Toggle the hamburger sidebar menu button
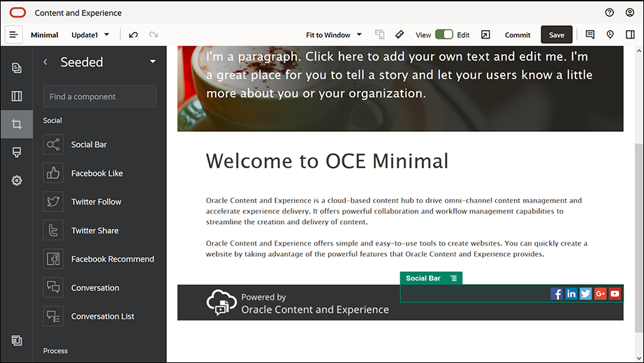The height and width of the screenshot is (363, 644). point(13,35)
